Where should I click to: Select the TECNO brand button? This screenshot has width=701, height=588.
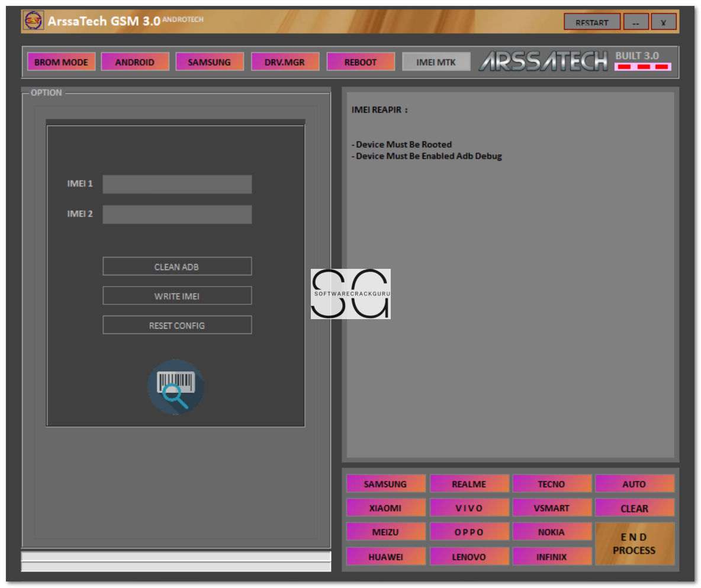click(552, 484)
